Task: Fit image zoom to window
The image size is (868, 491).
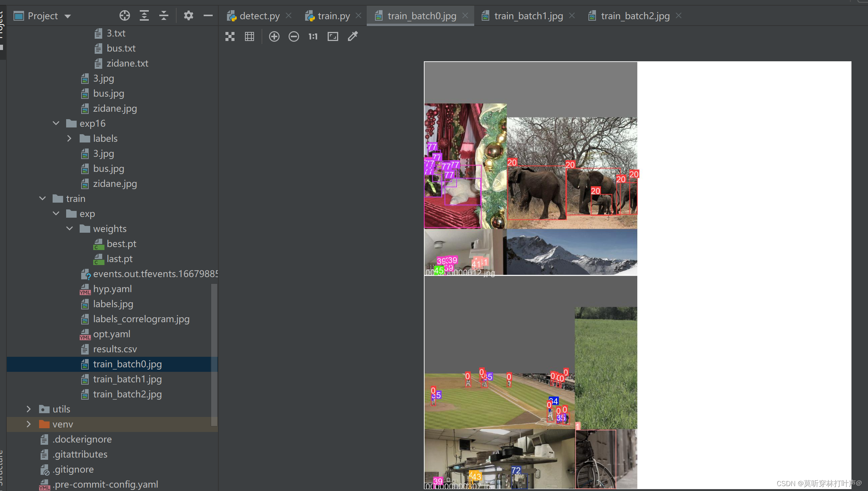Action: point(333,36)
